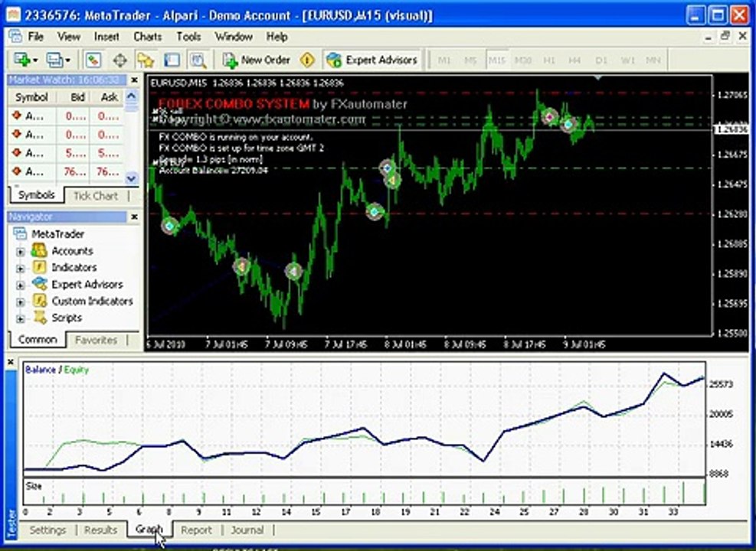Switch chart to M30 timeframe
Screen dimensions: 756x551
pyautogui.click(x=522, y=60)
